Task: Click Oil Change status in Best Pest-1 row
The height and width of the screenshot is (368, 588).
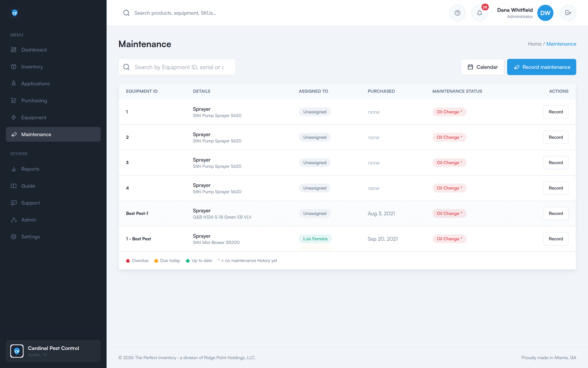Action: 449,214
